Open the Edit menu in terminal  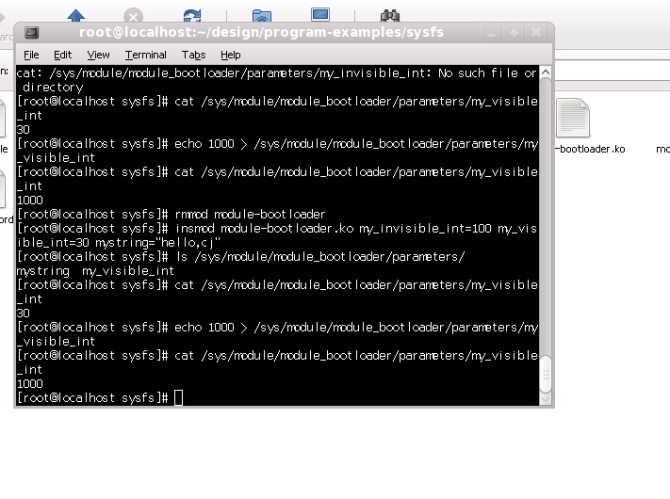coord(62,55)
